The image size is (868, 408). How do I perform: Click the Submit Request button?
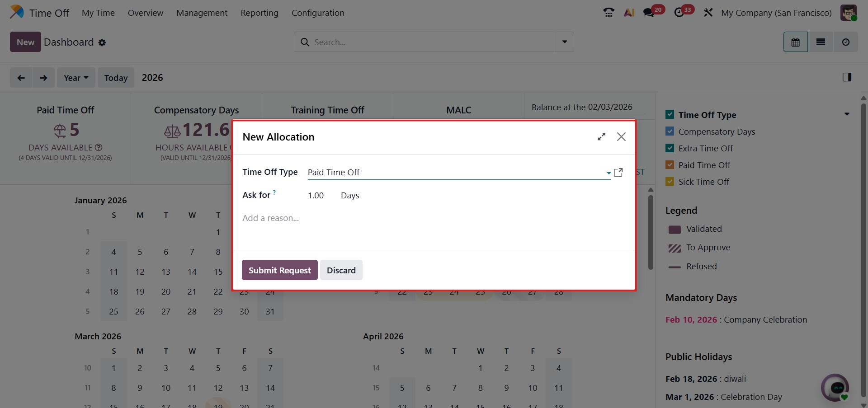pyautogui.click(x=279, y=270)
